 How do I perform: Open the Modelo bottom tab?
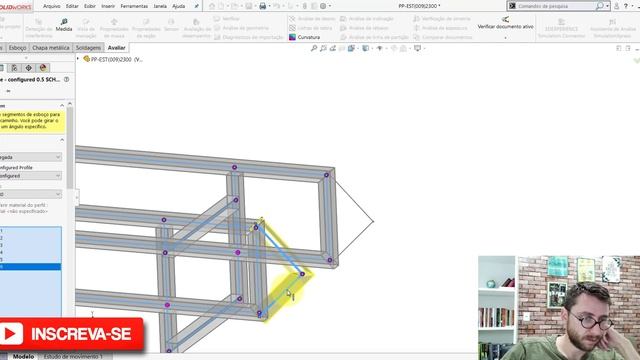(23, 356)
